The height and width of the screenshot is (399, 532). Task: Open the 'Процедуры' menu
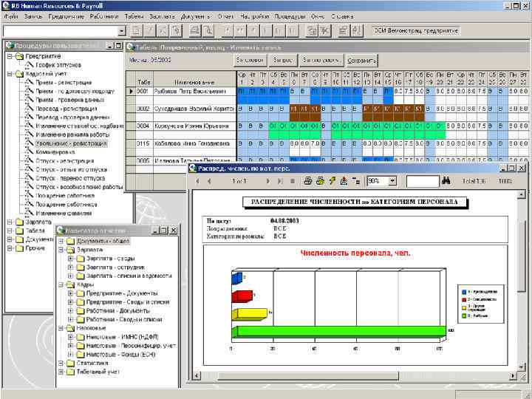click(290, 16)
